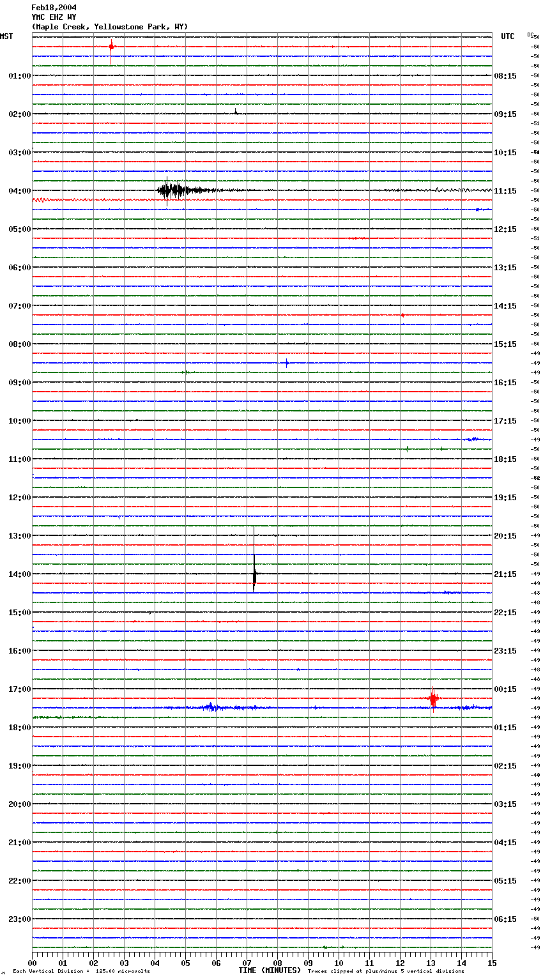Click the 23:15 UTC time label

(x=505, y=651)
